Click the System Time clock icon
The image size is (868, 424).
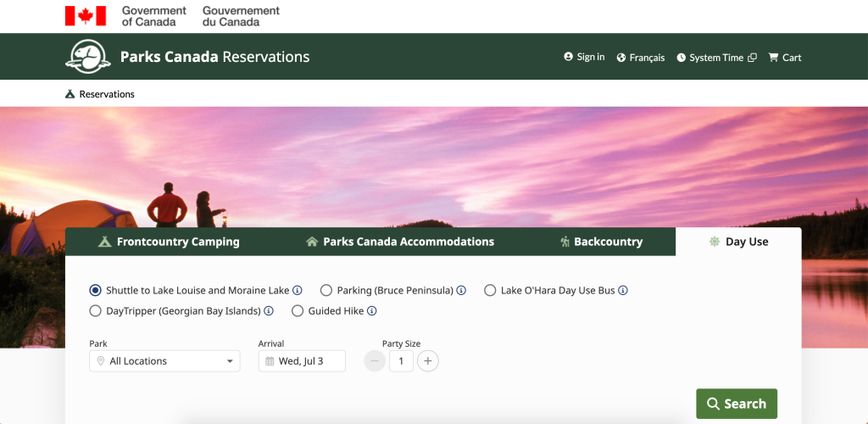tap(681, 58)
